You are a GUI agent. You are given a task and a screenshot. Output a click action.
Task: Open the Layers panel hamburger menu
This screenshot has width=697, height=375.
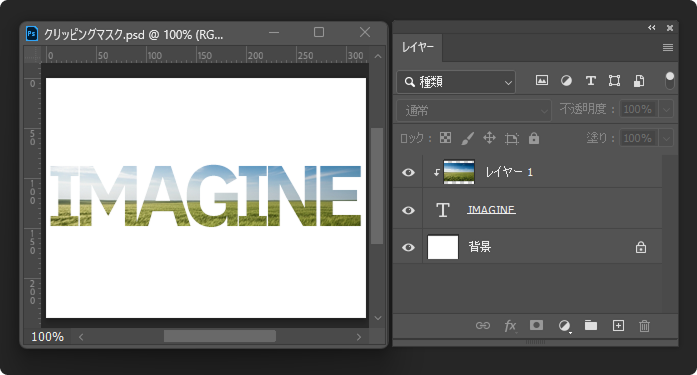pyautogui.click(x=668, y=48)
